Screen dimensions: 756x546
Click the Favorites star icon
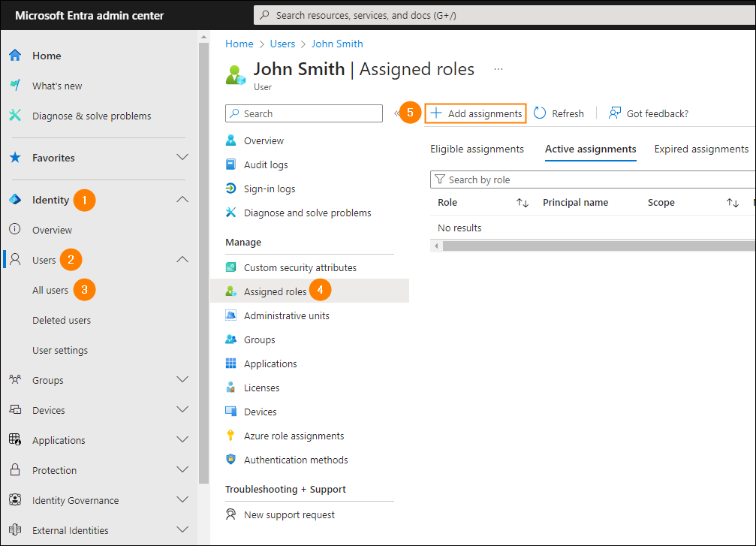(15, 157)
